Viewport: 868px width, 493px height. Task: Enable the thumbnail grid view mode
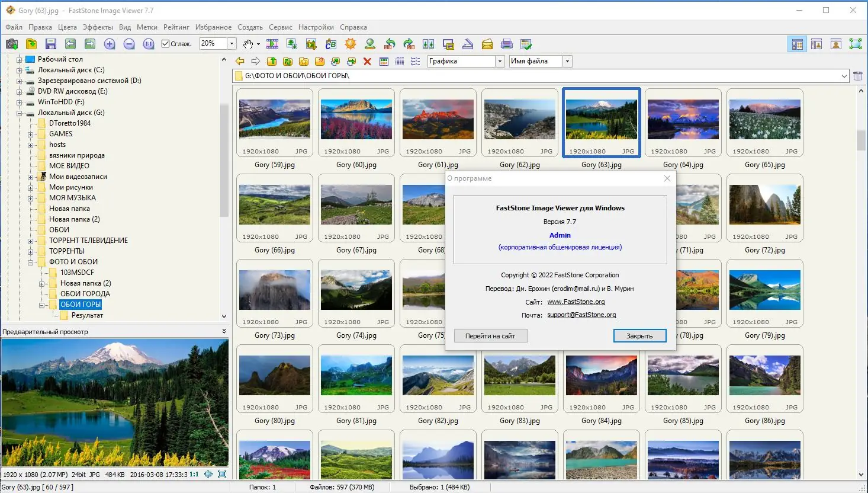[383, 60]
